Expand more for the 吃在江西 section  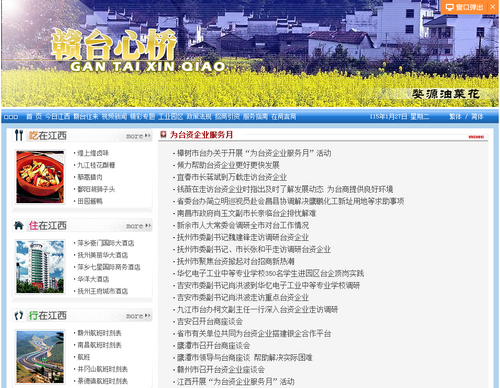click(138, 136)
